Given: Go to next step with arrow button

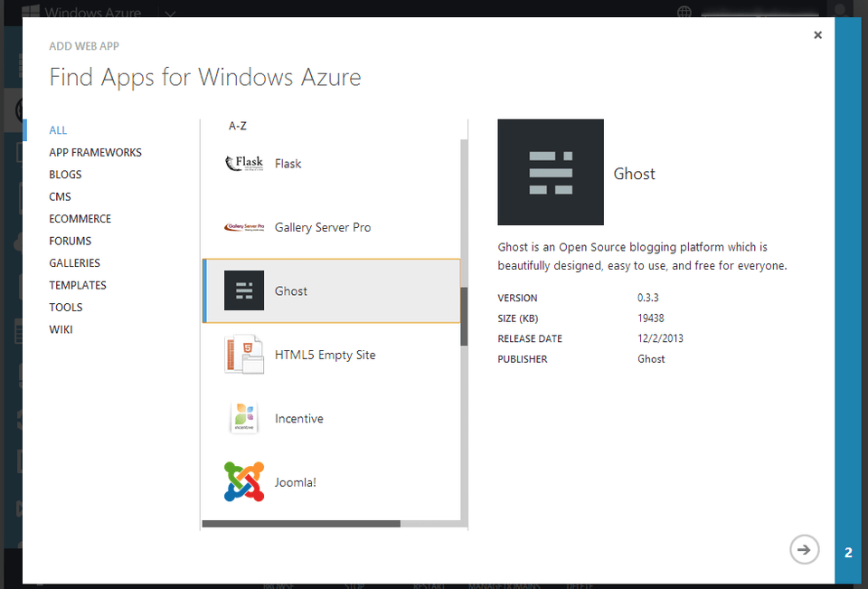Looking at the screenshot, I should [804, 549].
